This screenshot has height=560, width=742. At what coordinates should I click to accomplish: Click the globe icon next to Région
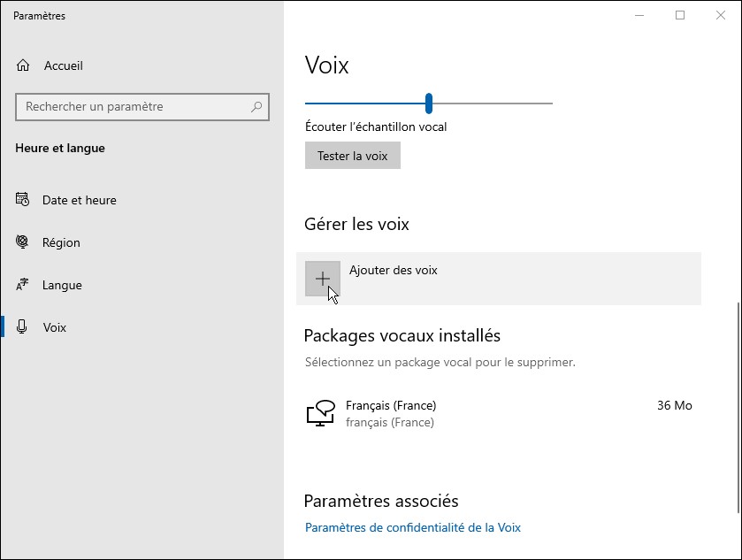(23, 242)
